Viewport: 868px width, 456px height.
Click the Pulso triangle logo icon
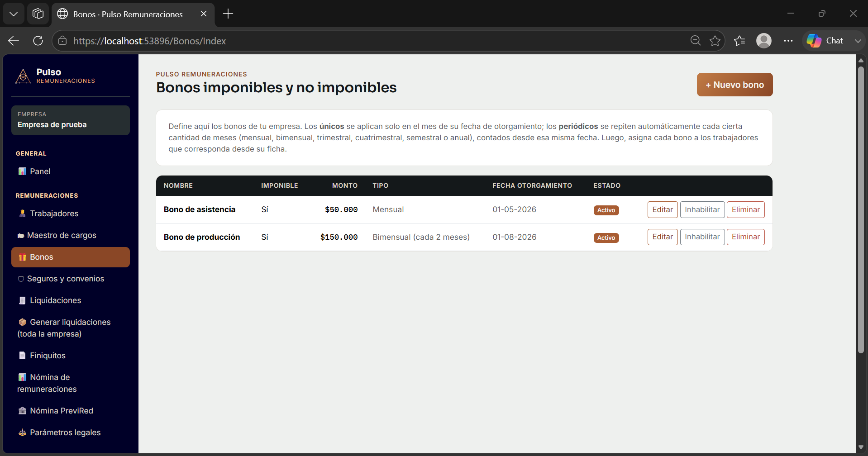(23, 76)
